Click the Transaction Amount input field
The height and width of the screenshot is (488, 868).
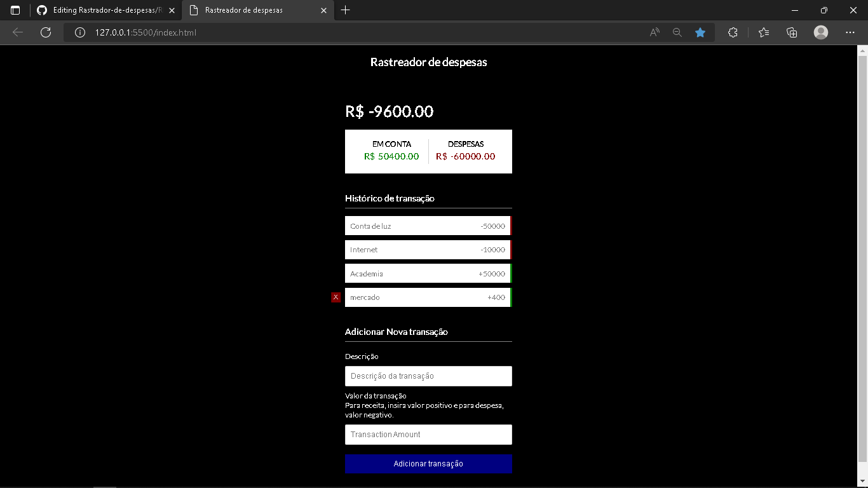[x=428, y=435]
